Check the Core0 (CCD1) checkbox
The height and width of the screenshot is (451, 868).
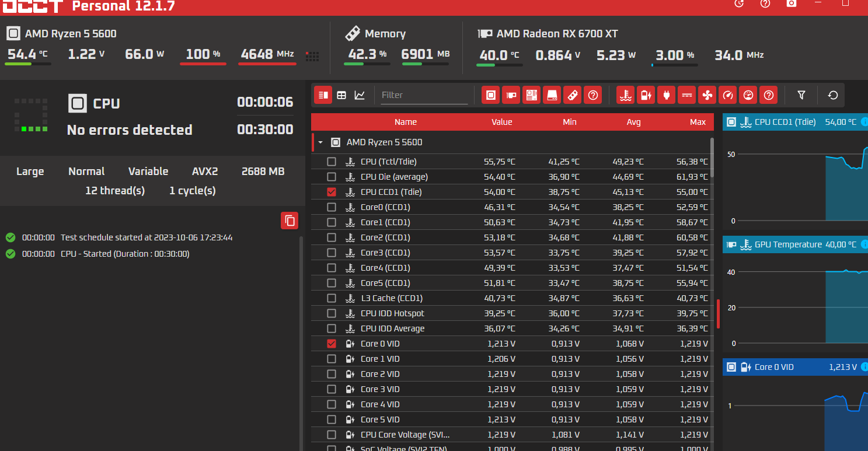(x=332, y=207)
